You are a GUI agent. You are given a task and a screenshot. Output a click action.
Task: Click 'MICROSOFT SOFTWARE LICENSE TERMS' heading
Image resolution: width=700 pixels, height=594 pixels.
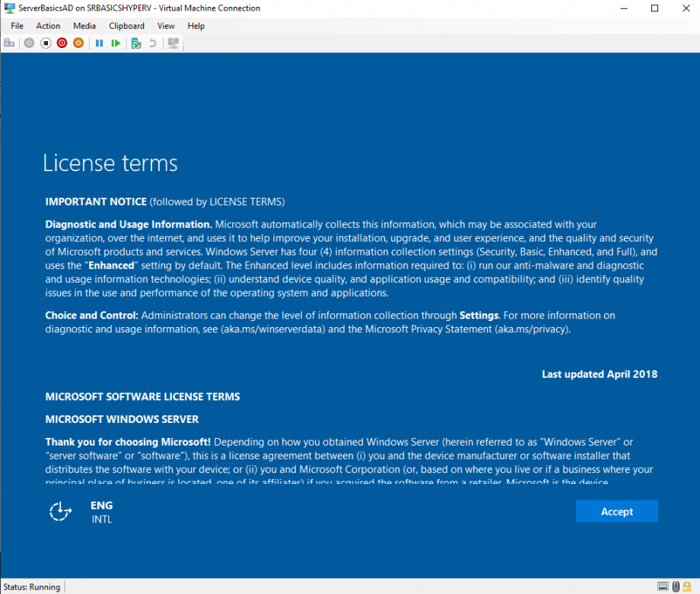(142, 397)
